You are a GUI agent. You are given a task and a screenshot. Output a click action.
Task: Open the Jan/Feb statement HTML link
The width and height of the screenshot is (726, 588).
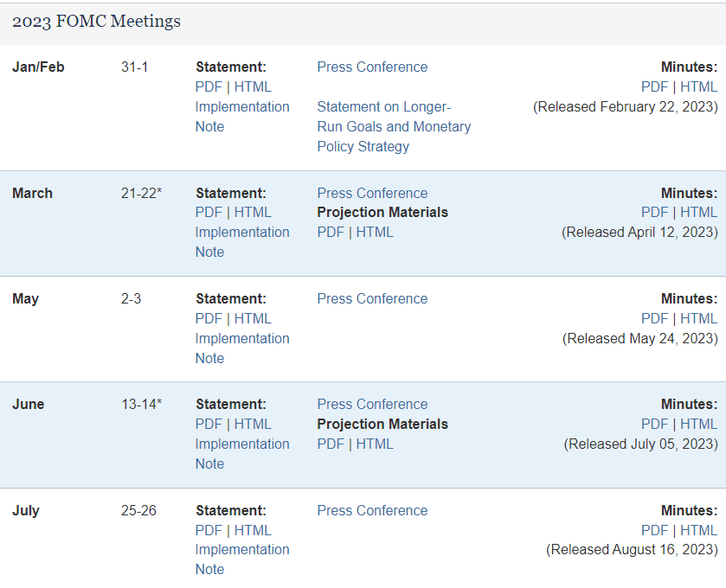point(253,87)
